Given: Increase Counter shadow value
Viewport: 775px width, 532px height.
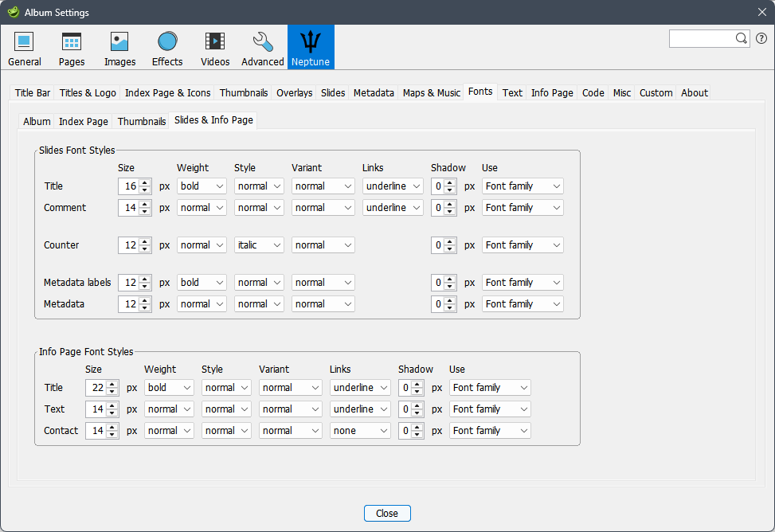Looking at the screenshot, I should coord(450,241).
